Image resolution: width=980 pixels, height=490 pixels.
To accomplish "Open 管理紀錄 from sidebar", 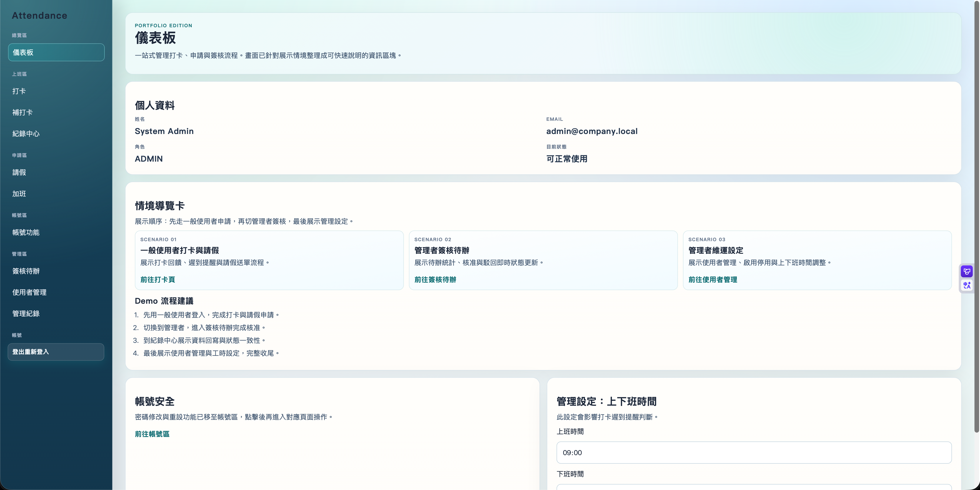I will (26, 314).
